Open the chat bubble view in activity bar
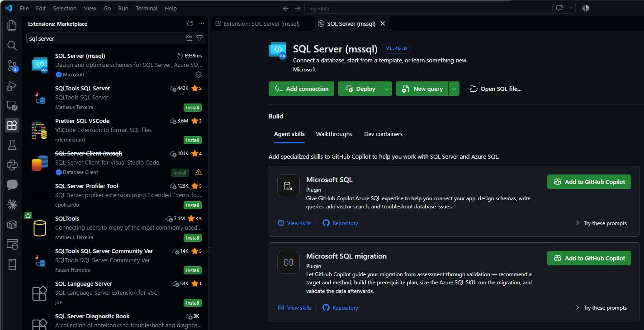Screen dimensions: 644x330 [12, 185]
